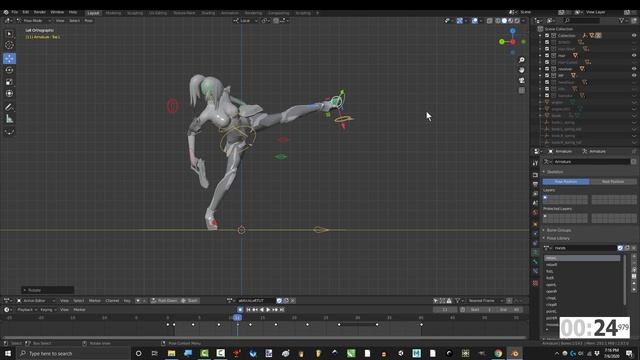Image resolution: width=640 pixels, height=360 pixels.
Task: Click the Play animation button
Action: [268, 310]
